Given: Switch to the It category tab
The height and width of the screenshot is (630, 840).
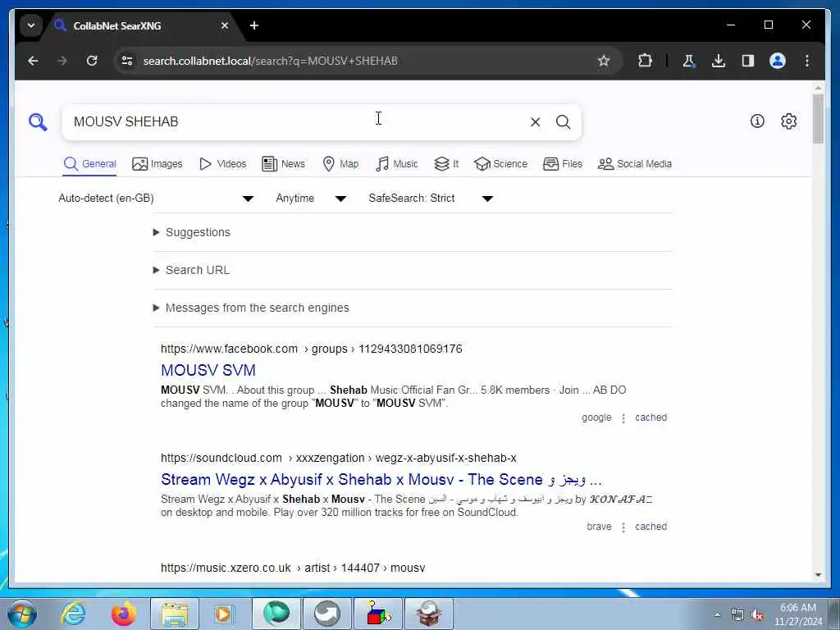Looking at the screenshot, I should (x=446, y=164).
